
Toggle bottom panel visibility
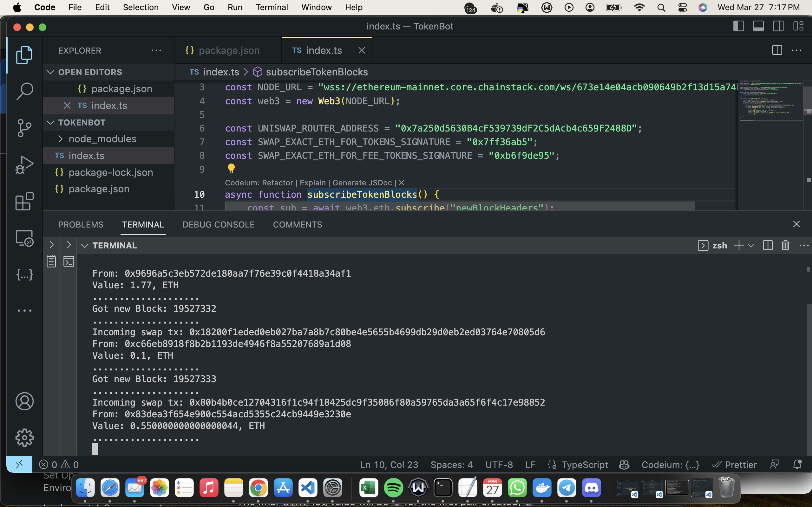tap(758, 26)
